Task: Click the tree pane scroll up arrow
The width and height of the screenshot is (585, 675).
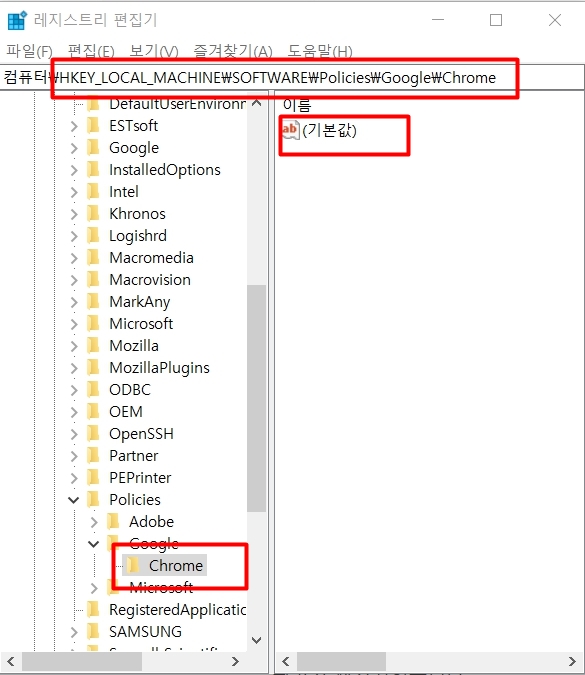Action: click(x=257, y=103)
